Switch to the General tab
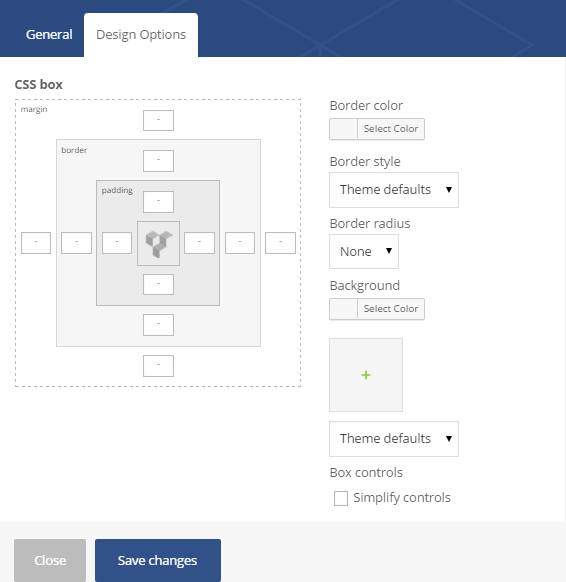Screen dimensions: 566x582 coord(49,35)
